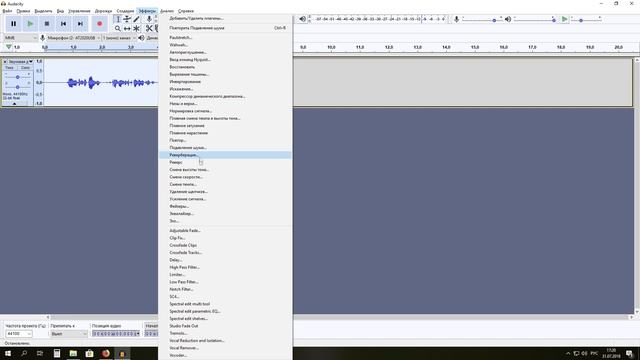This screenshot has height=360, width=640.
Task: Choose Adjustable Fade effect
Action: pos(225,231)
